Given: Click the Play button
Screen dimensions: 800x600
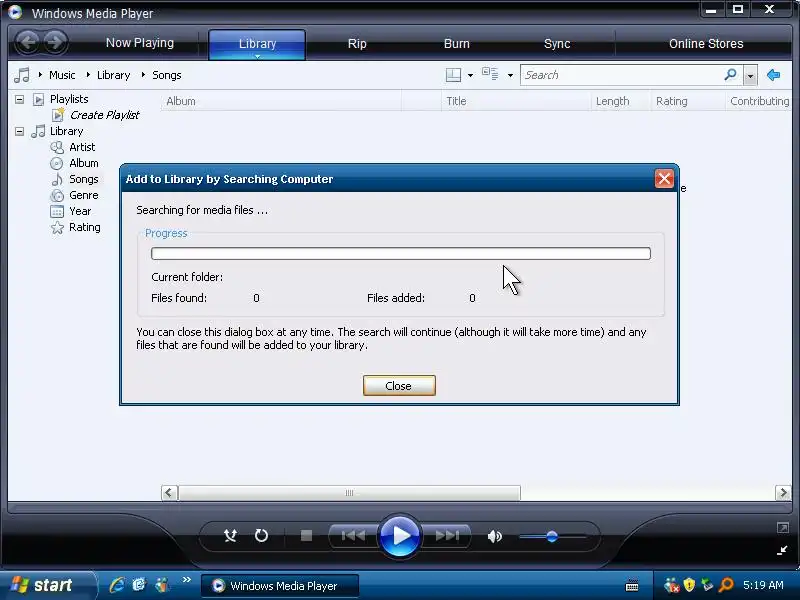Looking at the screenshot, I should point(399,536).
